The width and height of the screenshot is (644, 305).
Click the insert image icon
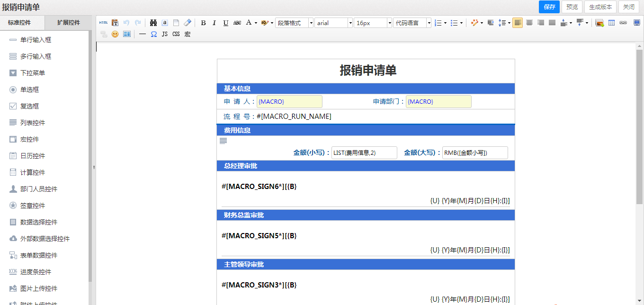point(599,23)
